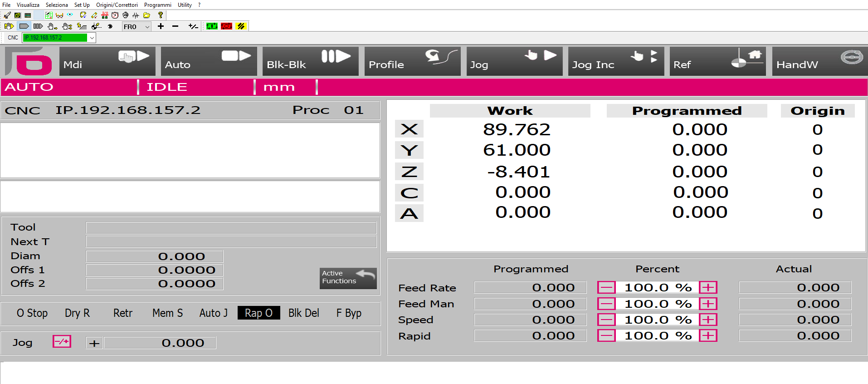This screenshot has width=868, height=384.
Task: Click the hand with double arrows small icon
Action: click(x=67, y=26)
